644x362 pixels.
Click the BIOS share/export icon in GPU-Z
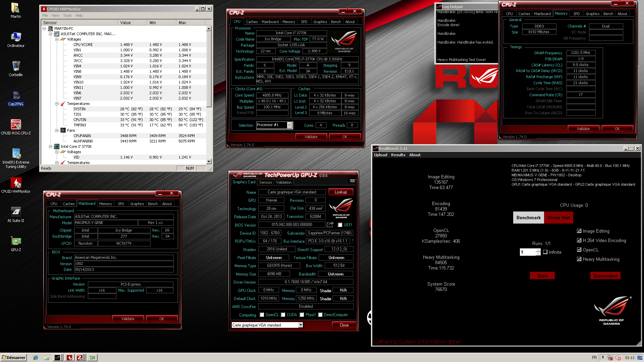(x=330, y=225)
